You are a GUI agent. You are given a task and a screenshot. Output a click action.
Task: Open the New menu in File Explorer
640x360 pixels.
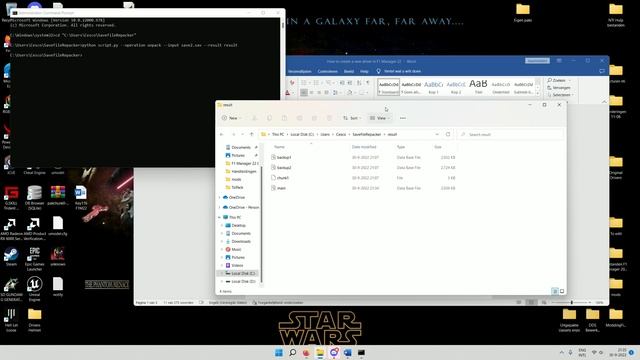(231, 118)
